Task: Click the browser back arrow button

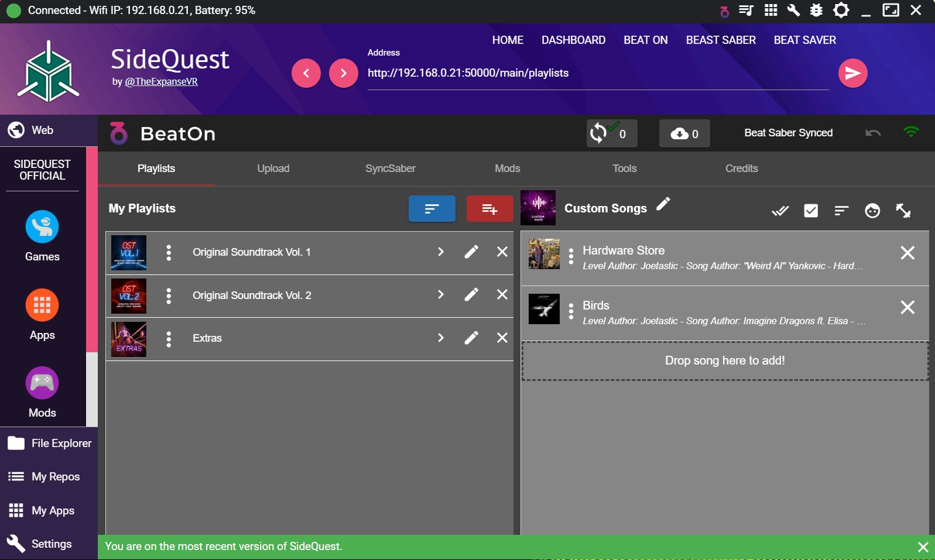Action: tap(306, 73)
